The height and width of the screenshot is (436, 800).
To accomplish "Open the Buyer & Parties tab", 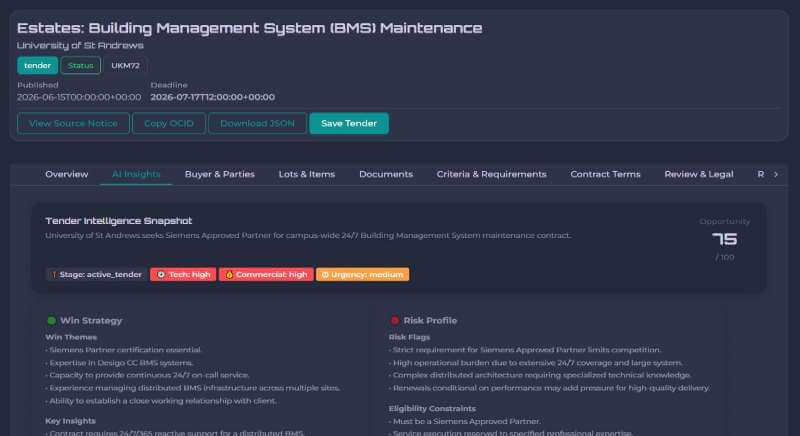I will [x=220, y=174].
